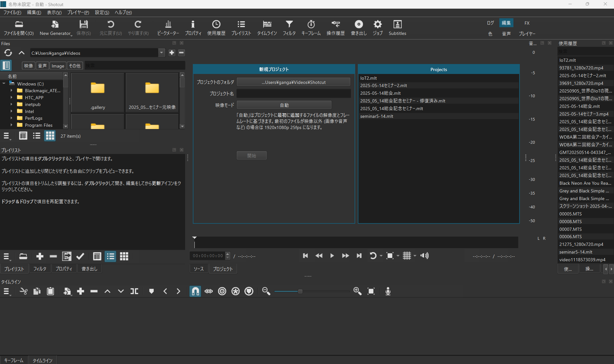Click the timeline zoom slider
Image resolution: width=614 pixels, height=364 pixels.
[x=300, y=291]
